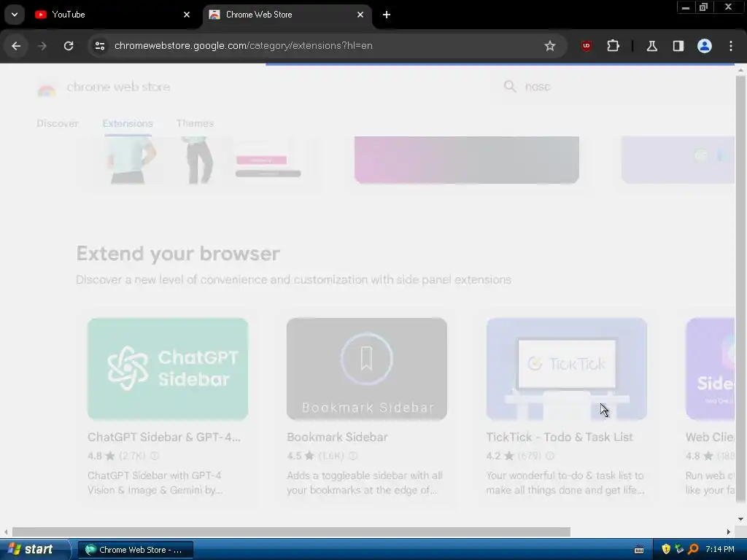Close the Chrome Web Store tab

360,15
